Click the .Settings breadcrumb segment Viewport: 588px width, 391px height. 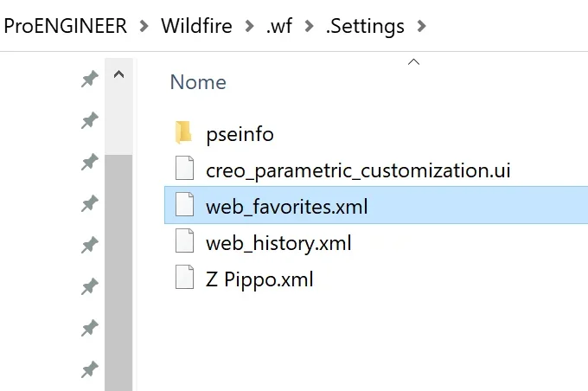click(x=365, y=27)
